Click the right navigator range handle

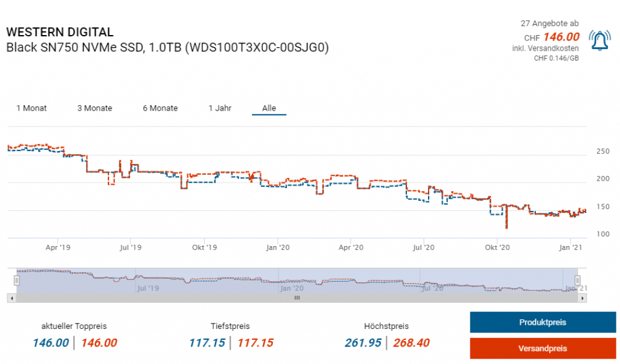pos(578,280)
